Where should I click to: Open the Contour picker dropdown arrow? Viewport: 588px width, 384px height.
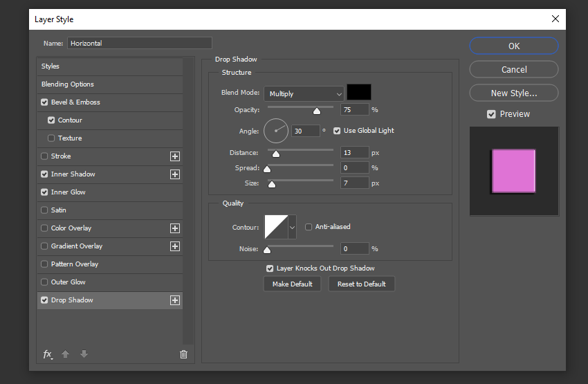pos(292,227)
